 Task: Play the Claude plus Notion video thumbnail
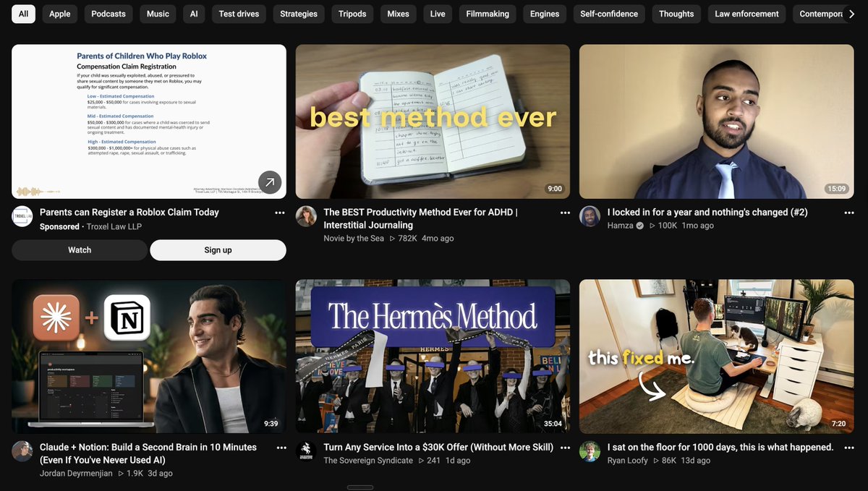[149, 356]
